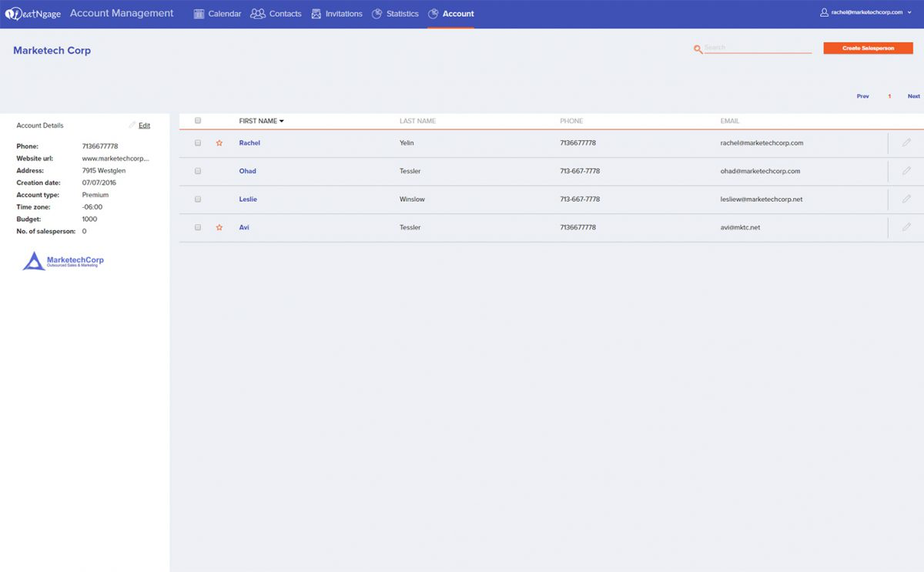Select page number 1
Screen dimensions: 924x572
[889, 96]
